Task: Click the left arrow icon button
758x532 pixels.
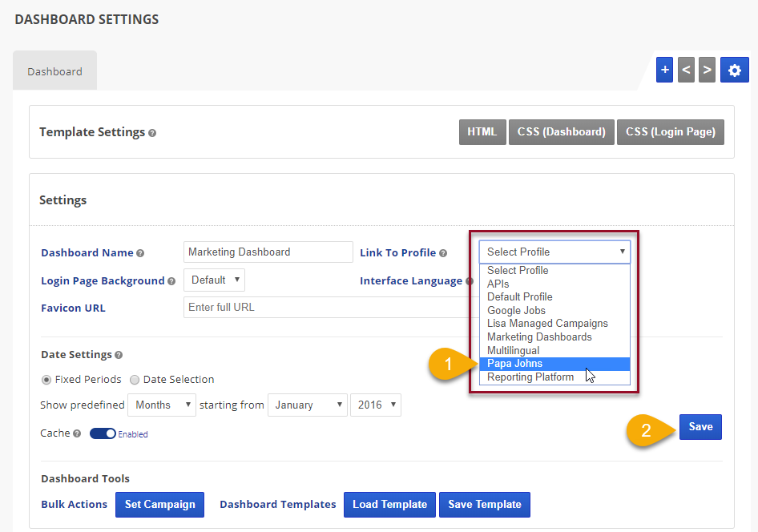Action: pos(686,70)
